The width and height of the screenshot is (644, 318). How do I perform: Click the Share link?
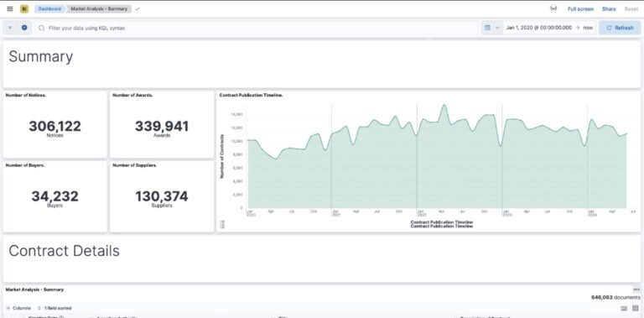pos(609,8)
